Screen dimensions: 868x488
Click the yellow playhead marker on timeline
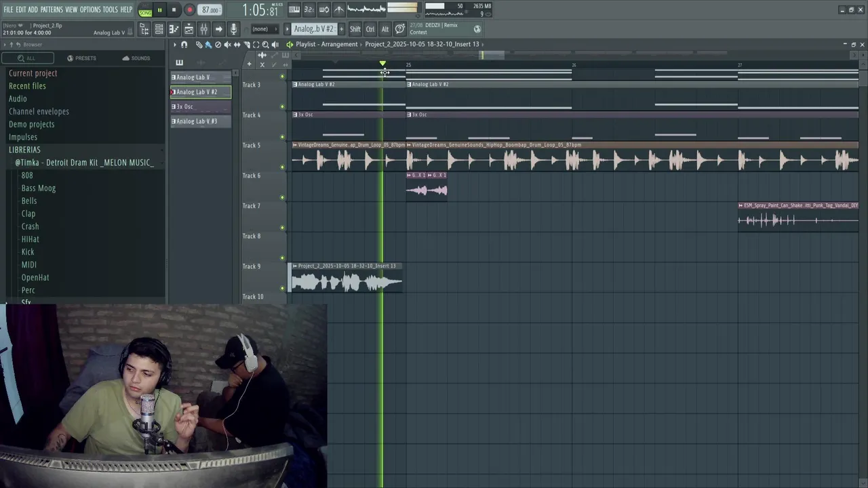click(x=382, y=64)
